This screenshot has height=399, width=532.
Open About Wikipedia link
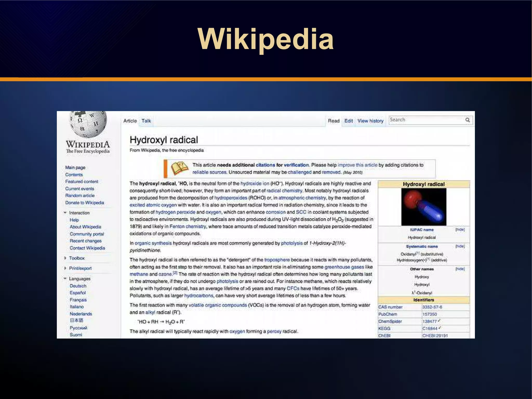click(x=85, y=227)
